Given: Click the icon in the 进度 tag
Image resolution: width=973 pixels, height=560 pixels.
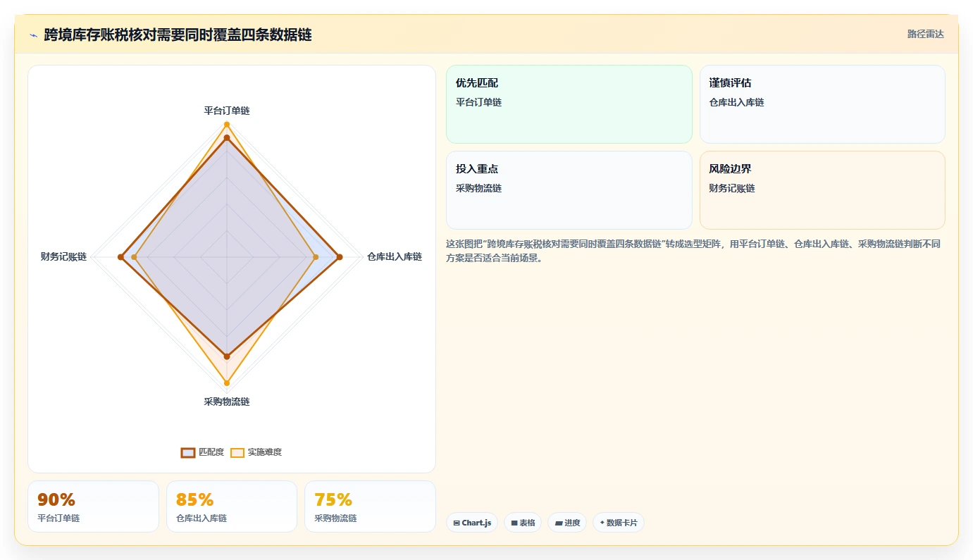Looking at the screenshot, I should (559, 523).
